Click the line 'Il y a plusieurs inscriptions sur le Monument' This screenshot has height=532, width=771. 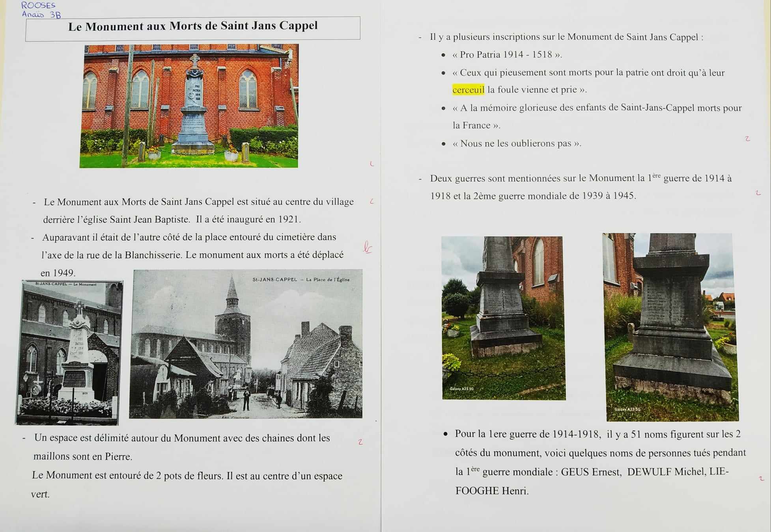pyautogui.click(x=567, y=37)
